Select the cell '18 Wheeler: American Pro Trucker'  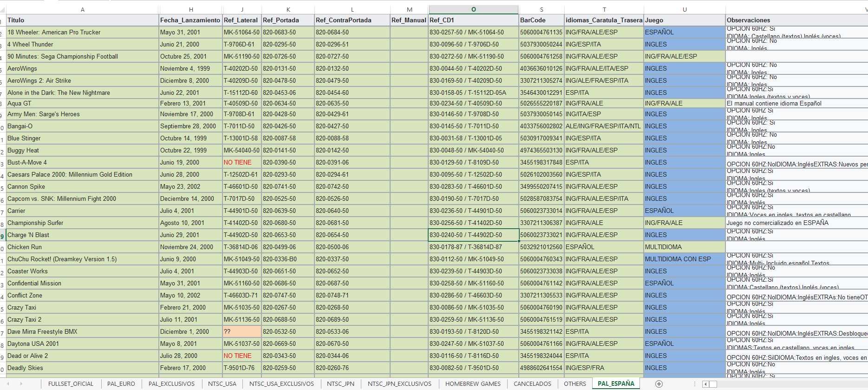[83, 32]
